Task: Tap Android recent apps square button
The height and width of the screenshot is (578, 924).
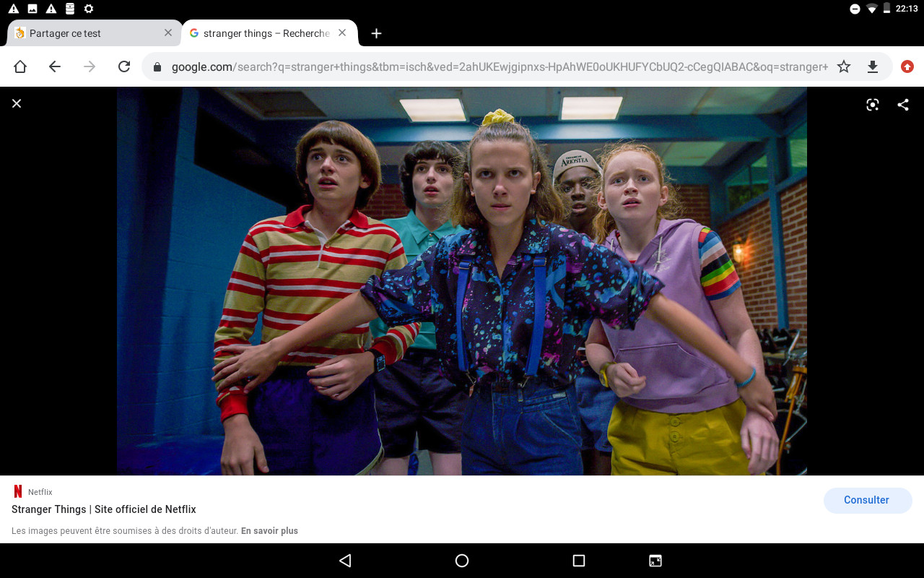Action: click(578, 561)
